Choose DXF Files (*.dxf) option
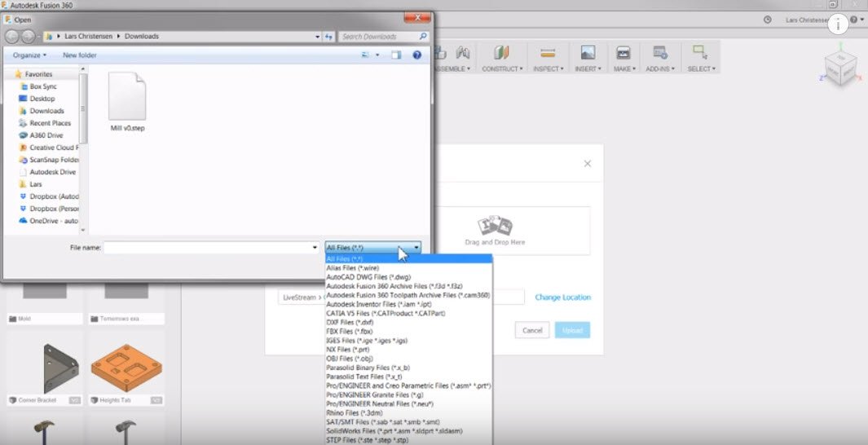Image resolution: width=868 pixels, height=445 pixels. click(x=408, y=322)
